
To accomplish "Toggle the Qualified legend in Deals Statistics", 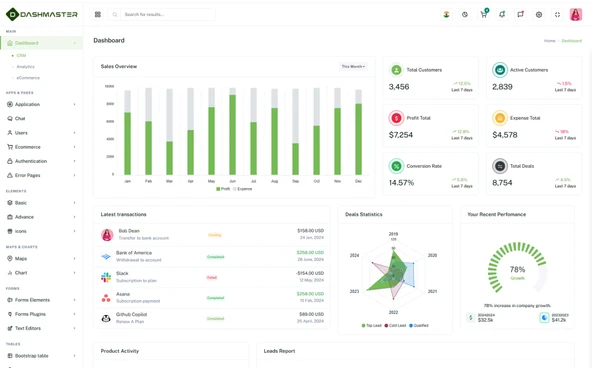I will point(419,325).
